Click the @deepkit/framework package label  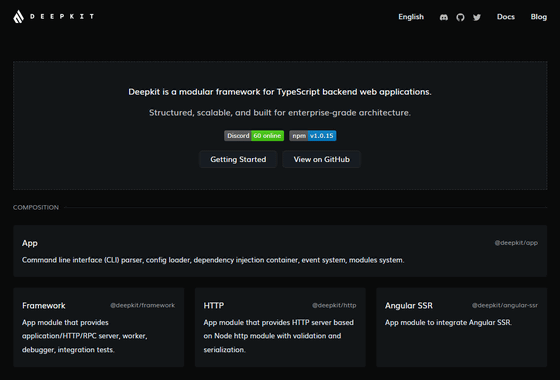click(142, 305)
